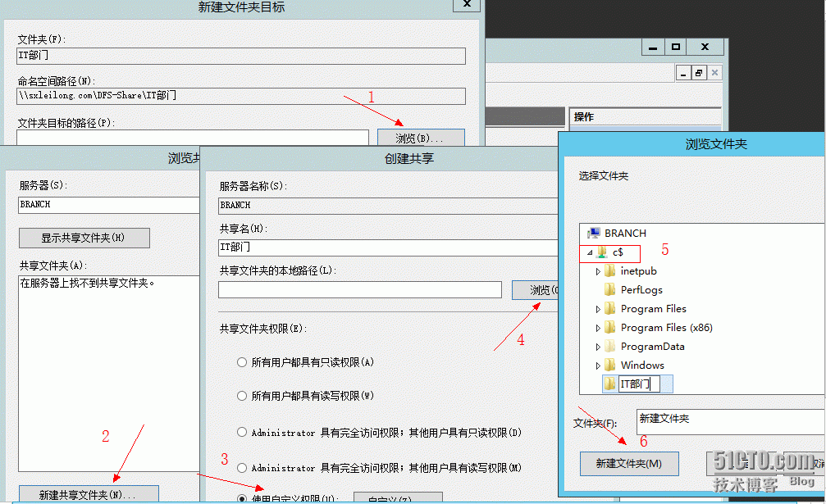Maximize the background main window
Screen dimensions: 826x504
[675, 47]
